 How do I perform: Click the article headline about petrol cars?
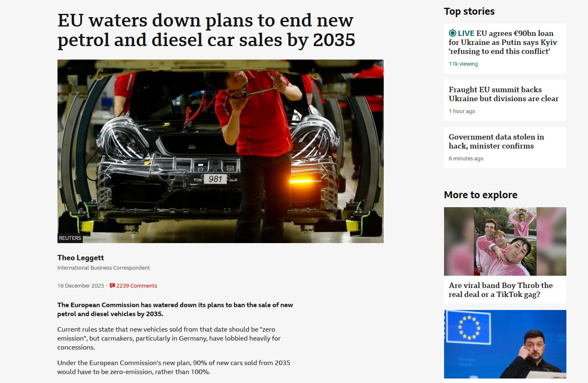pos(206,30)
